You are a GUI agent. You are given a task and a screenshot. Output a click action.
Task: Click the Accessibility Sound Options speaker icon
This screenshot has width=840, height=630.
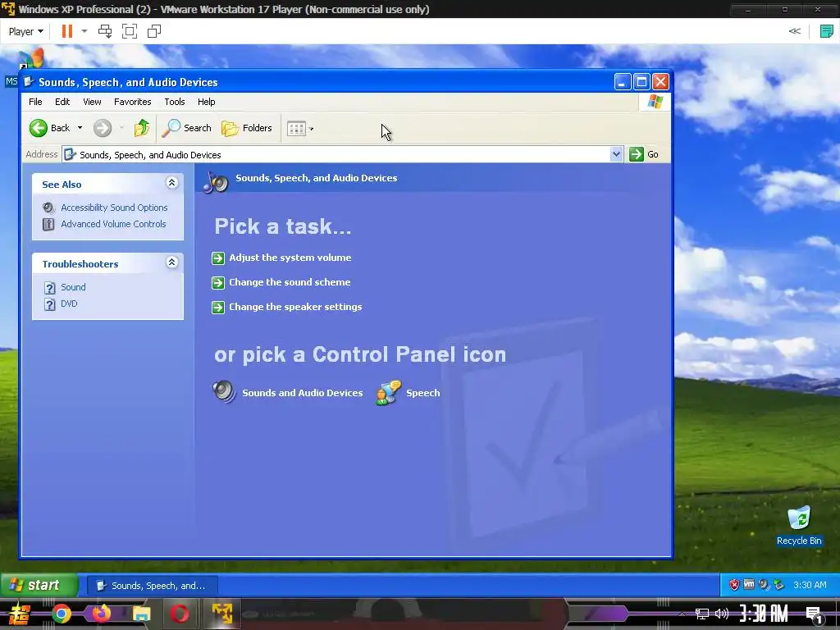48,208
